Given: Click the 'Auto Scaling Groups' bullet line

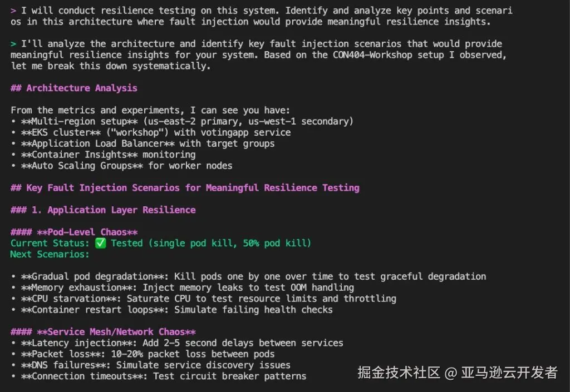Looking at the screenshot, I should click(x=121, y=166).
